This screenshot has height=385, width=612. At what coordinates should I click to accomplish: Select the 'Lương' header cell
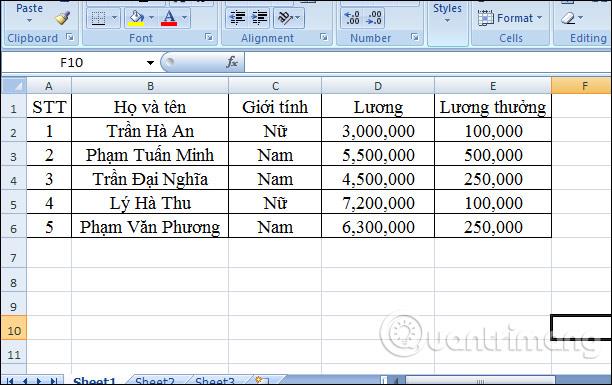pos(378,106)
